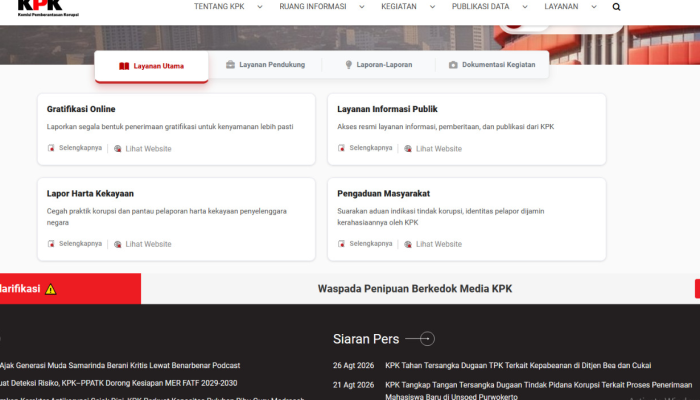Click the yellow warning triangle icon

(x=50, y=289)
